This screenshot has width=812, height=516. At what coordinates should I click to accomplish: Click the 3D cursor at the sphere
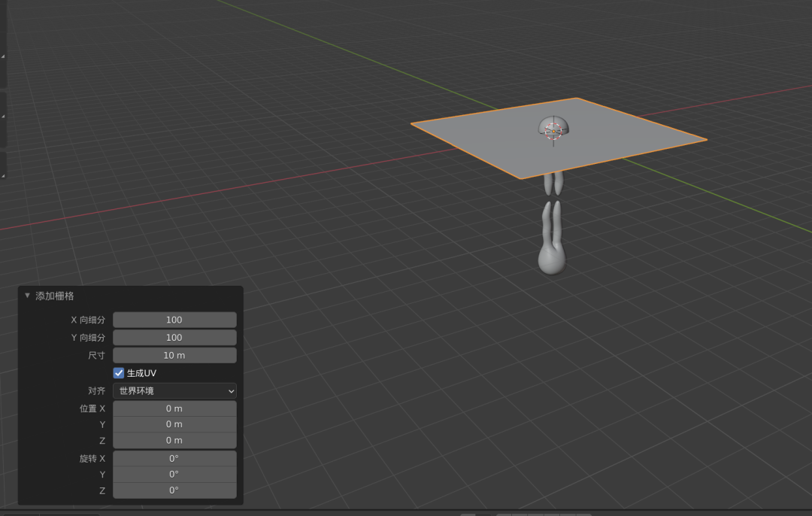553,132
